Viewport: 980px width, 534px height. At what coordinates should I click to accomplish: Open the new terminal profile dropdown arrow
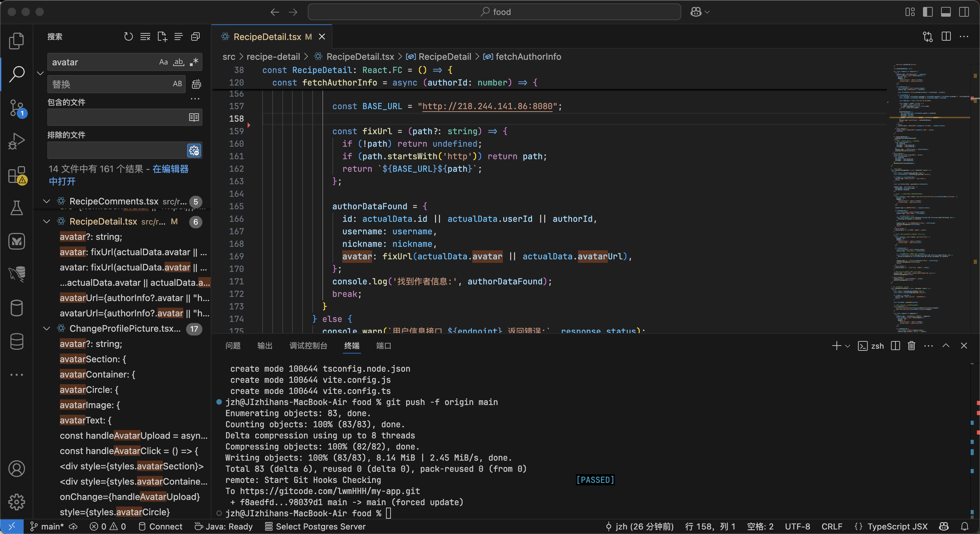pyautogui.click(x=847, y=346)
